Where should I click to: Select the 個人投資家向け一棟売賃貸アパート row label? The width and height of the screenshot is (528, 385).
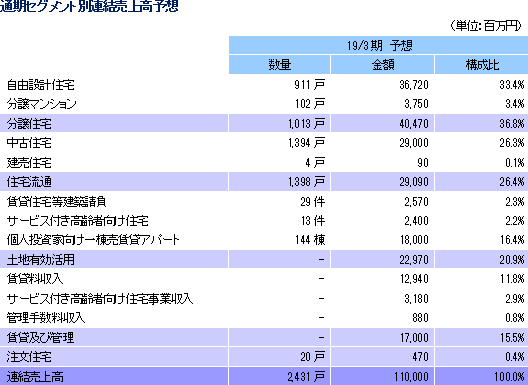point(93,240)
